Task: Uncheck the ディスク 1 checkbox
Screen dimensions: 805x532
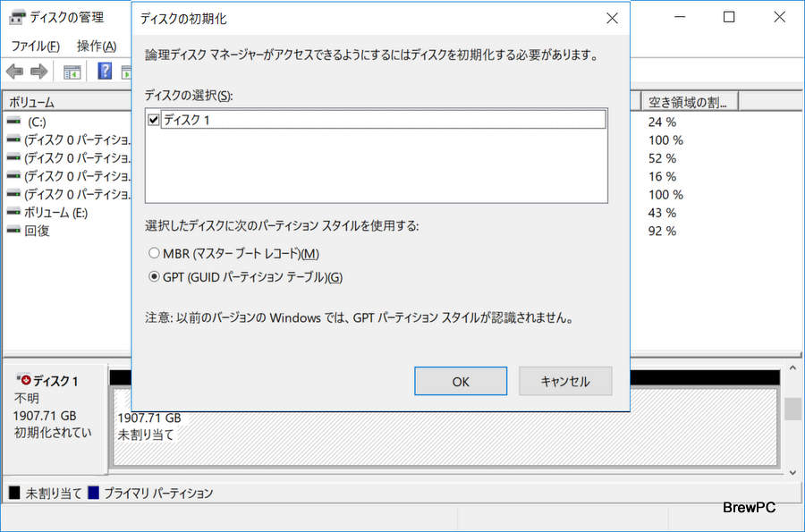Action: [154, 120]
